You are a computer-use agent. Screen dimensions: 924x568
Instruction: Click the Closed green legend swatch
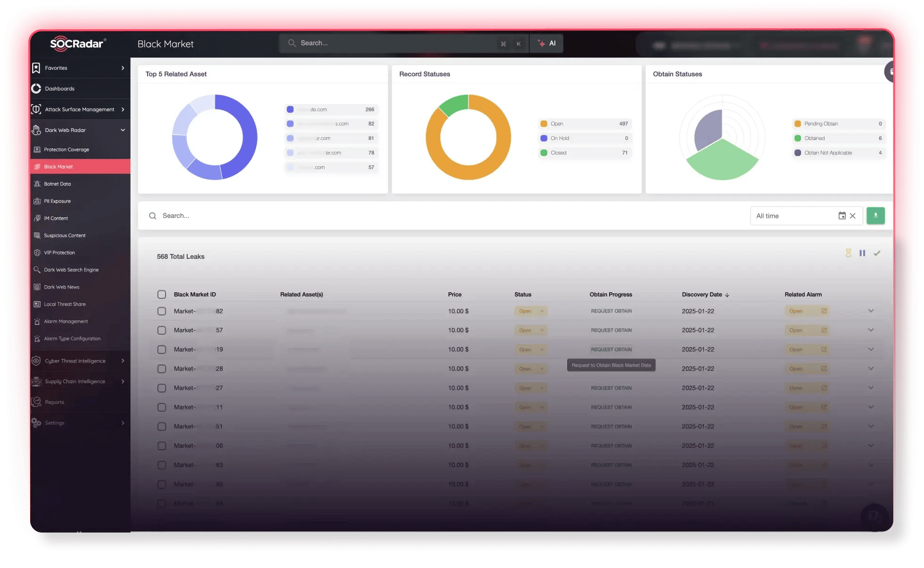point(544,153)
